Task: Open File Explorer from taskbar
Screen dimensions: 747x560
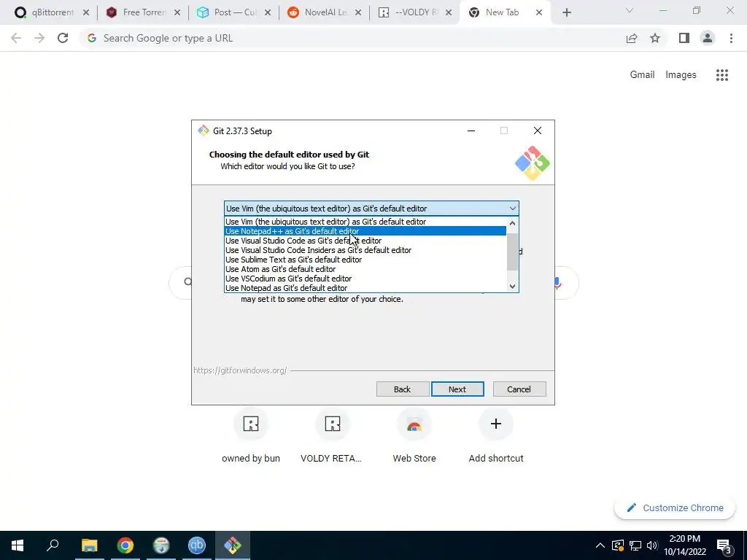Action: click(x=89, y=545)
